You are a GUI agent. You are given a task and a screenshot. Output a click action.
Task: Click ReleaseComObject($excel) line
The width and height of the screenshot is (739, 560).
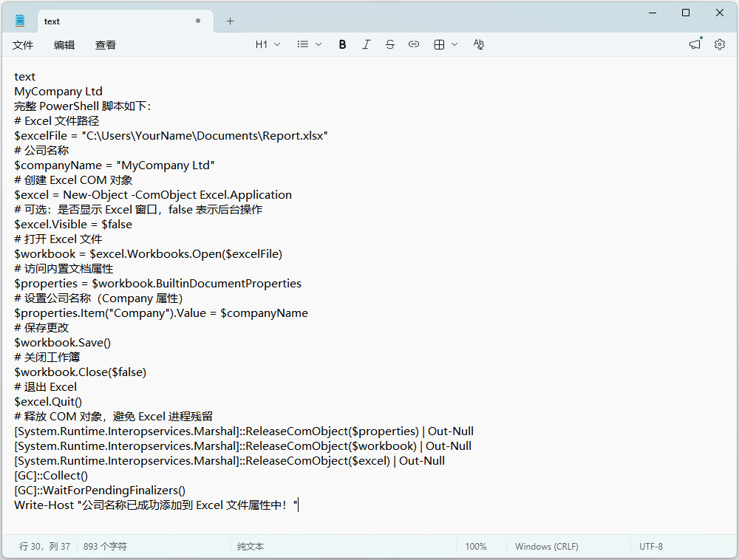click(x=230, y=460)
